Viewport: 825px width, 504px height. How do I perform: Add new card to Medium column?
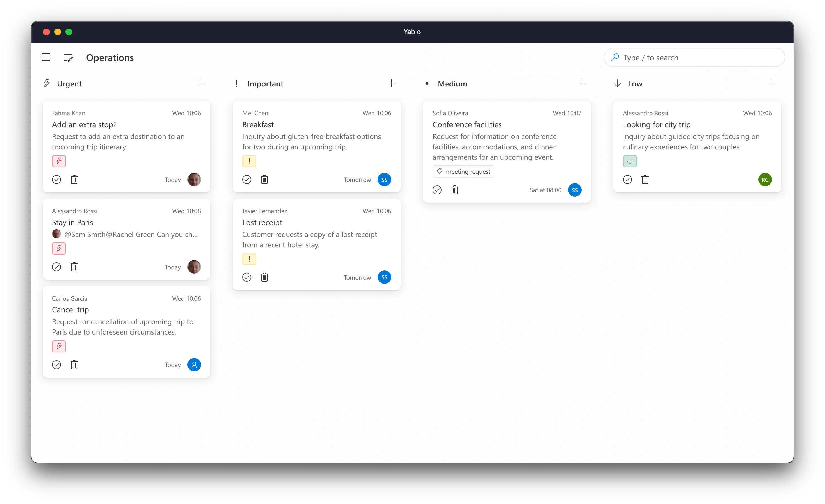pos(582,83)
